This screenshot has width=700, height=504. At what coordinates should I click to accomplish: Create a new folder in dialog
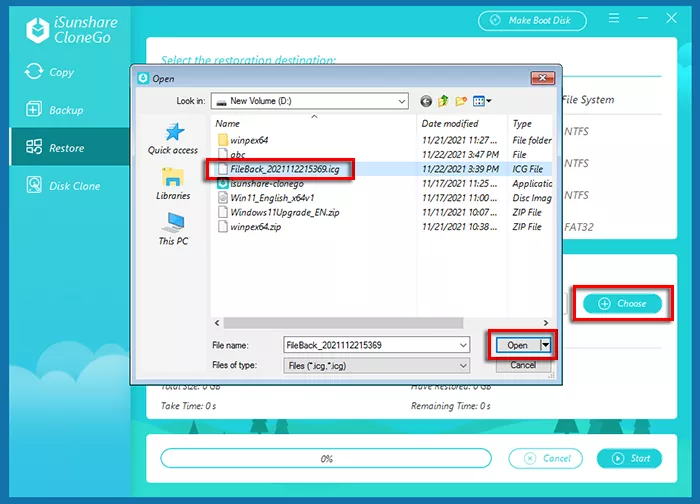click(461, 101)
